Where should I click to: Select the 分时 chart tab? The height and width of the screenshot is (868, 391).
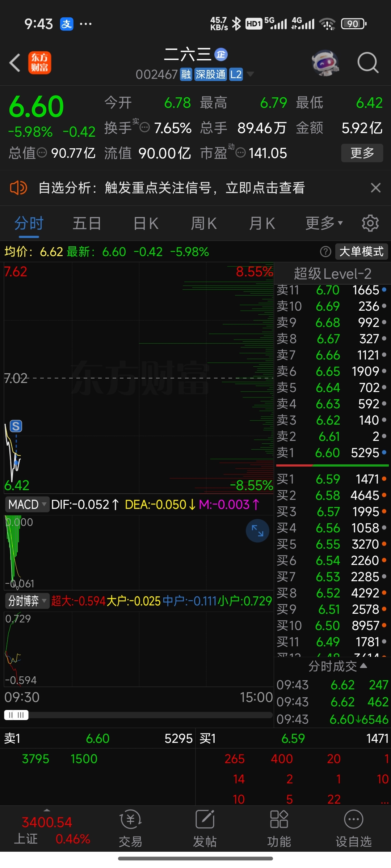[x=29, y=224]
